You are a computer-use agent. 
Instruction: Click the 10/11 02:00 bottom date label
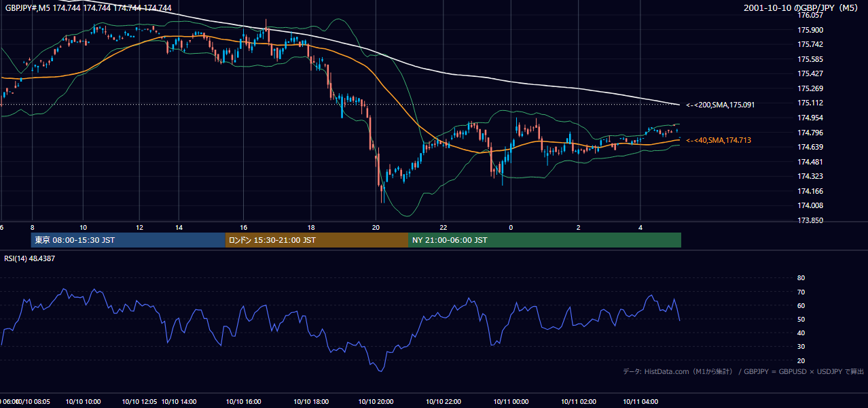click(x=578, y=402)
